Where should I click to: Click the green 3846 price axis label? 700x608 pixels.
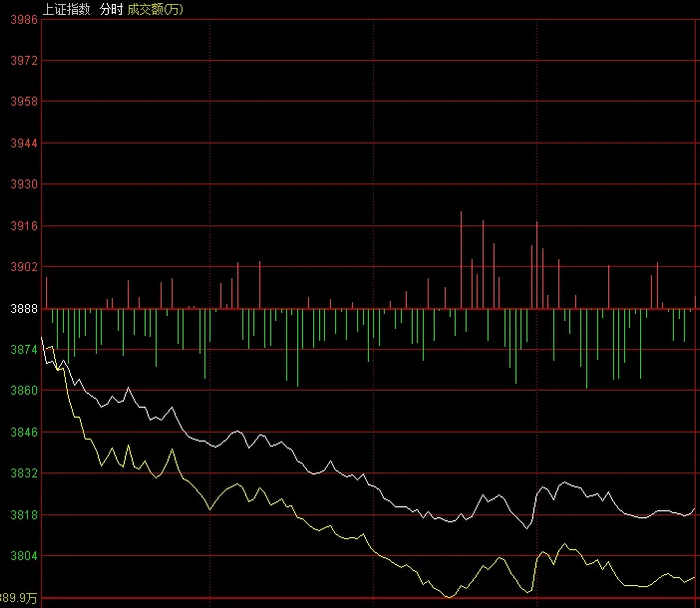[24, 432]
